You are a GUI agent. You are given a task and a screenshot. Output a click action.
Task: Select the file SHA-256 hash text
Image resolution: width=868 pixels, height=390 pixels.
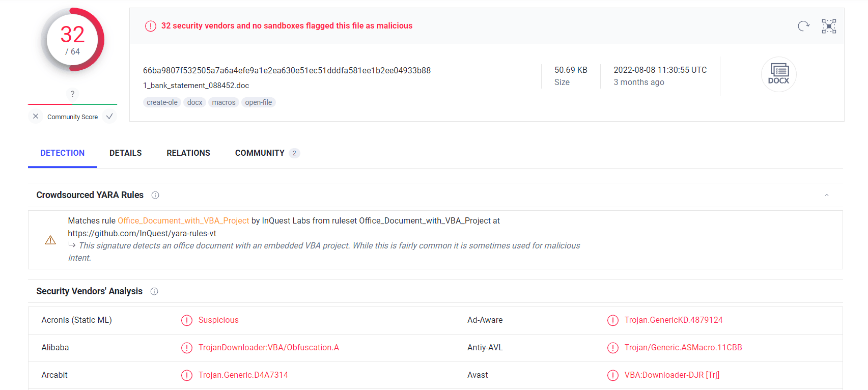pyautogui.click(x=287, y=70)
